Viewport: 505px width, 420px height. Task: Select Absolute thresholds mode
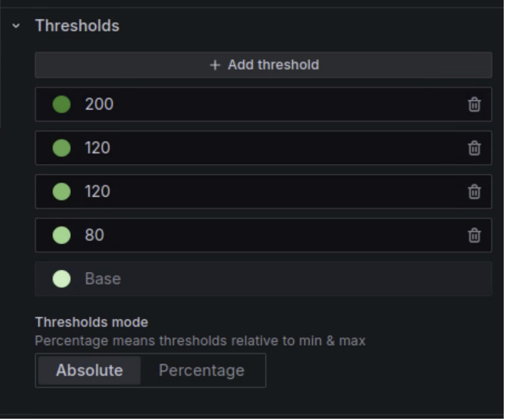tap(89, 370)
